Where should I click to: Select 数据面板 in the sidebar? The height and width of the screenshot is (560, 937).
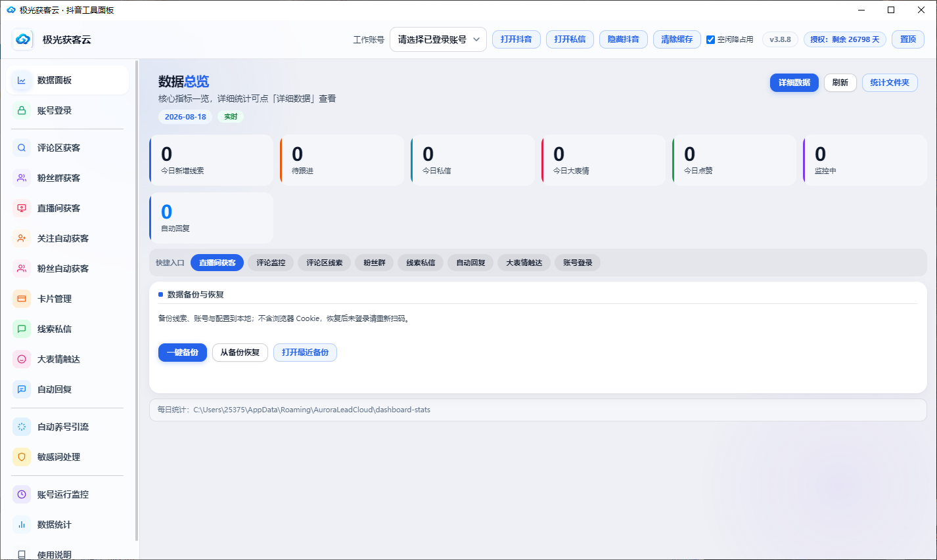68,80
